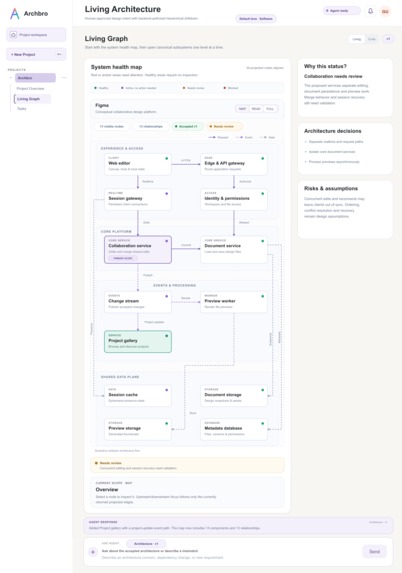Click the 'Overview' scope heading
This screenshot has width=402, height=573.
tap(107, 490)
